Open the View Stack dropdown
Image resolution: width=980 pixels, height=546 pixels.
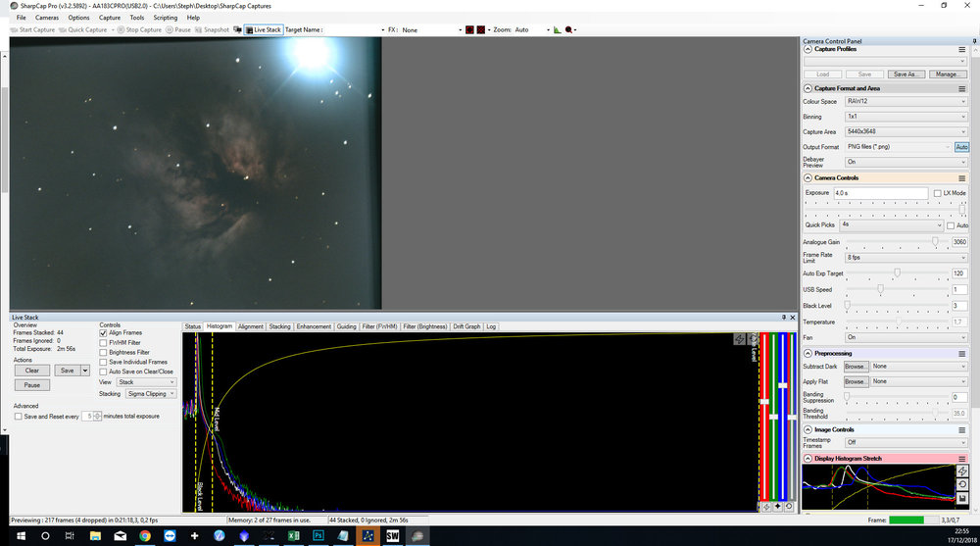click(146, 382)
